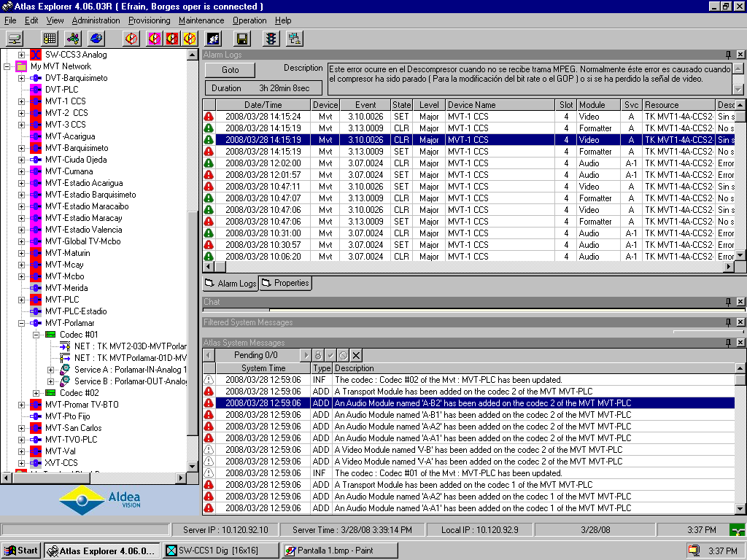Click the prohibition circle icon in System Messages
Screen dimensions: 747x560
(343, 355)
